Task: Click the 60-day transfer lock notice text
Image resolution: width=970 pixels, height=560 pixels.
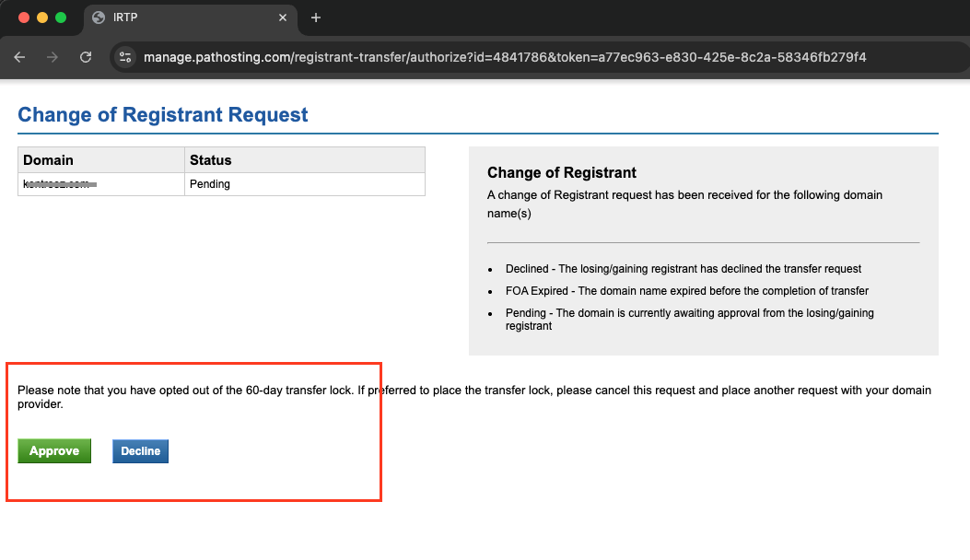Action: (473, 397)
